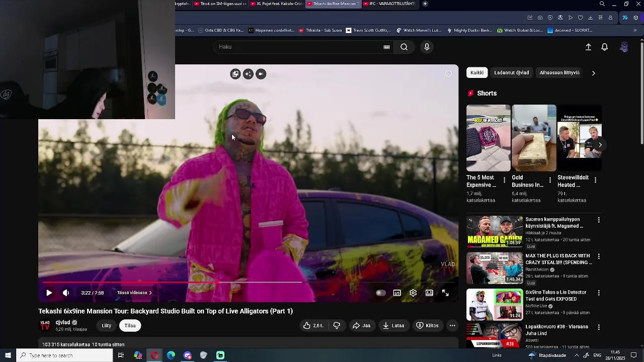This screenshot has width=644, height=362.
Task: Switch to theater mode in player
Action: (429, 293)
